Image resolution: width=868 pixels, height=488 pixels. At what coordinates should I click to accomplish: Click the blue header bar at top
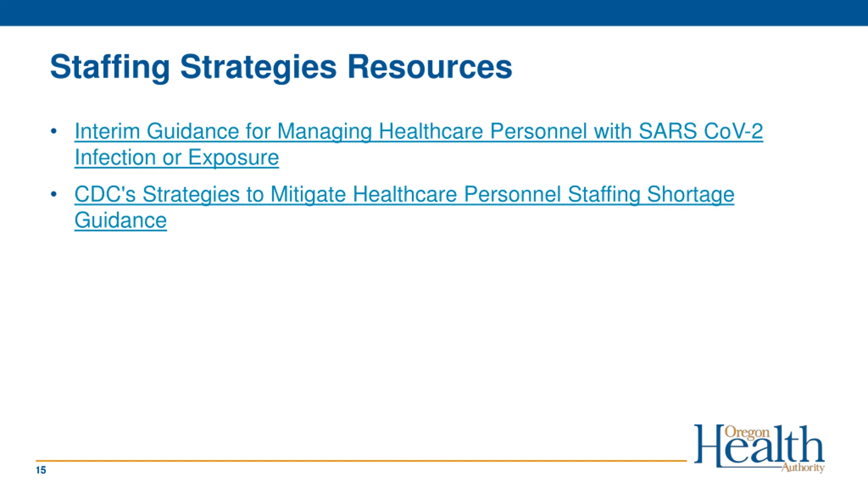pyautogui.click(x=434, y=13)
